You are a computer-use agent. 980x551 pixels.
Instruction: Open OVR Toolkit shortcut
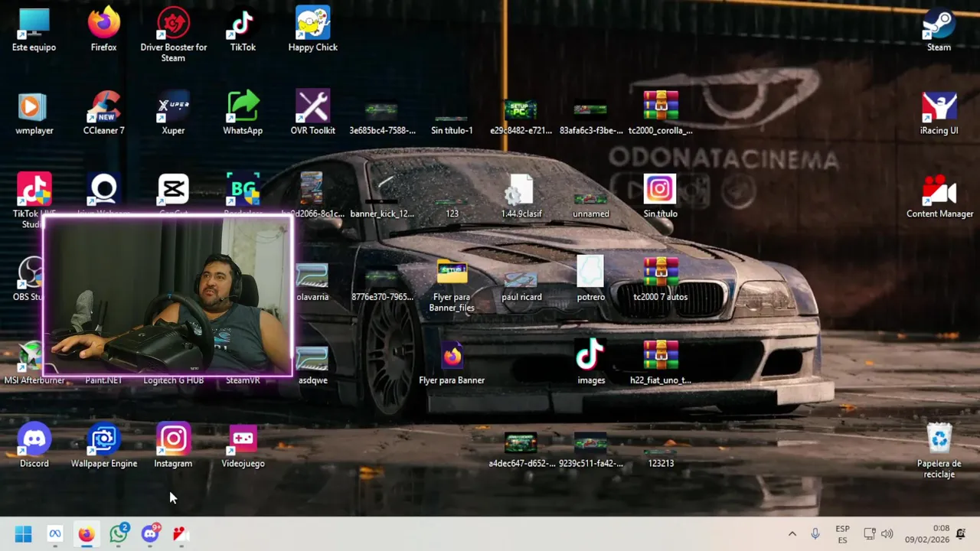coord(312,112)
